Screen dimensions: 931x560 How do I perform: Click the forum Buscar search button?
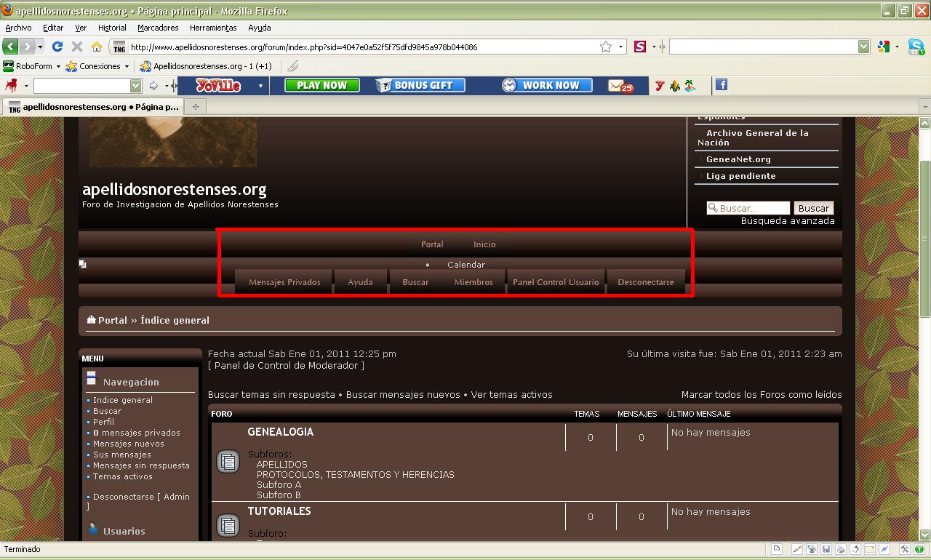click(x=813, y=208)
